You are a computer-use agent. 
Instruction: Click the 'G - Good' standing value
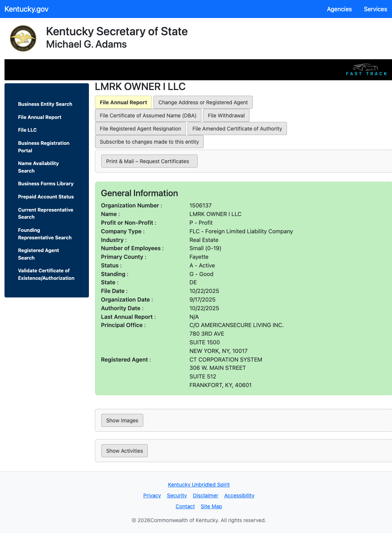201,274
